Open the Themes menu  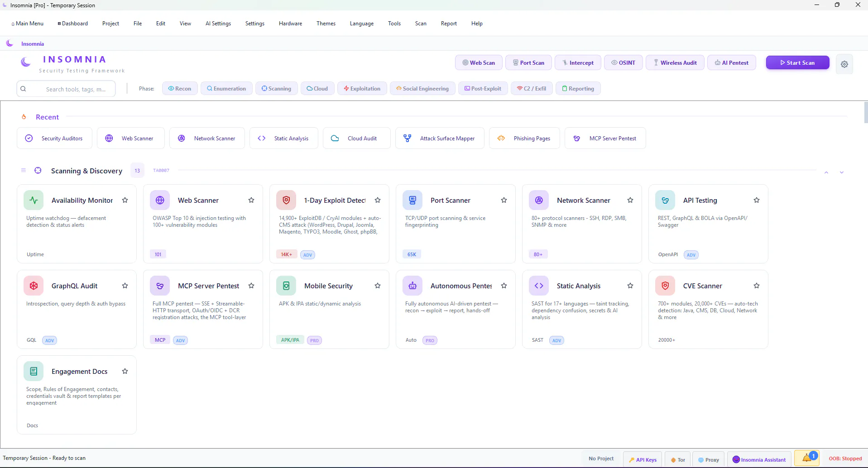(326, 24)
